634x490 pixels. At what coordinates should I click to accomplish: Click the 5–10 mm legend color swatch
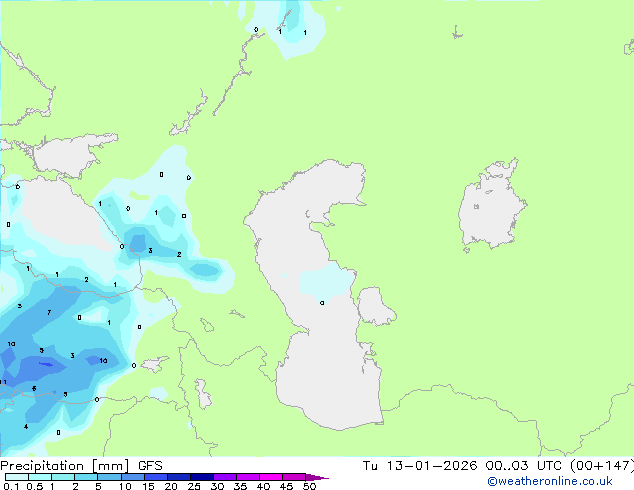(x=109, y=477)
